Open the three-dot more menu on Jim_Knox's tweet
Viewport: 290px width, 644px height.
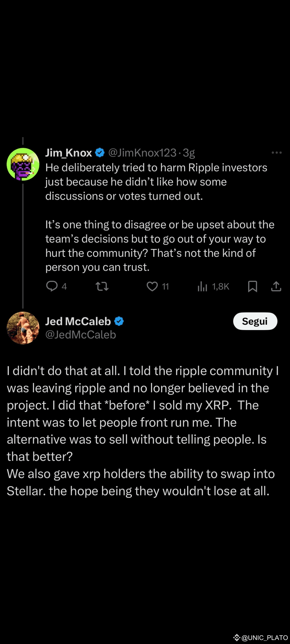(x=277, y=153)
